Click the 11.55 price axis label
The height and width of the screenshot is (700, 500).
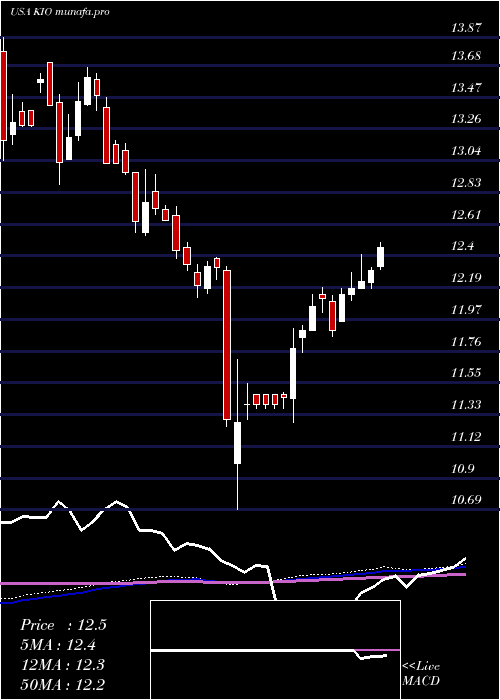click(466, 373)
